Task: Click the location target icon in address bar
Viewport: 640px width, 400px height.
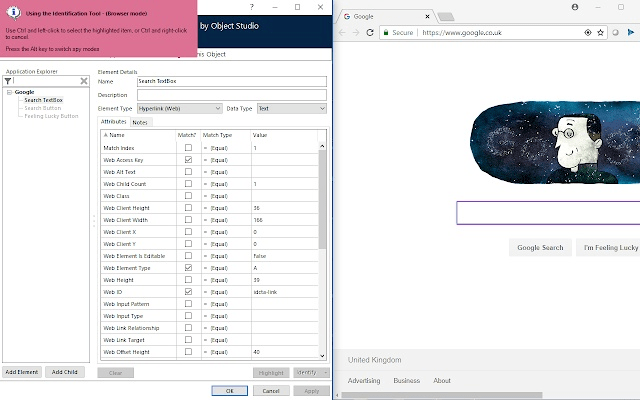Action: coord(588,33)
